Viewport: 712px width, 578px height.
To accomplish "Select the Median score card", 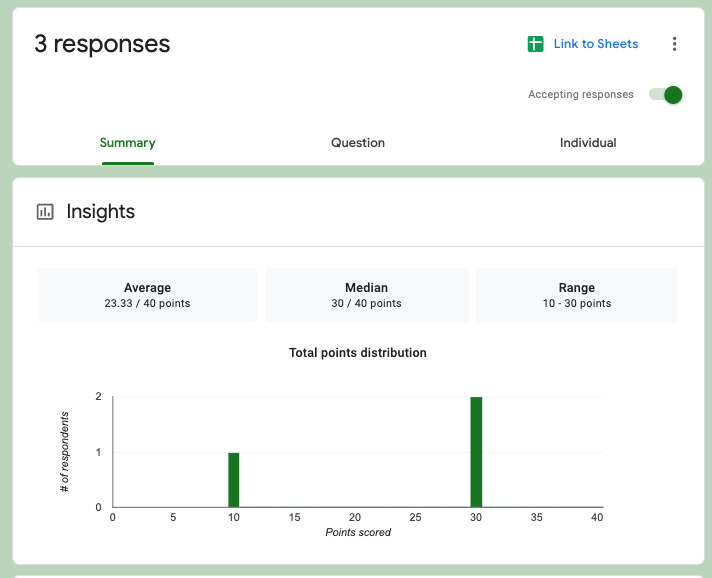I will [366, 295].
